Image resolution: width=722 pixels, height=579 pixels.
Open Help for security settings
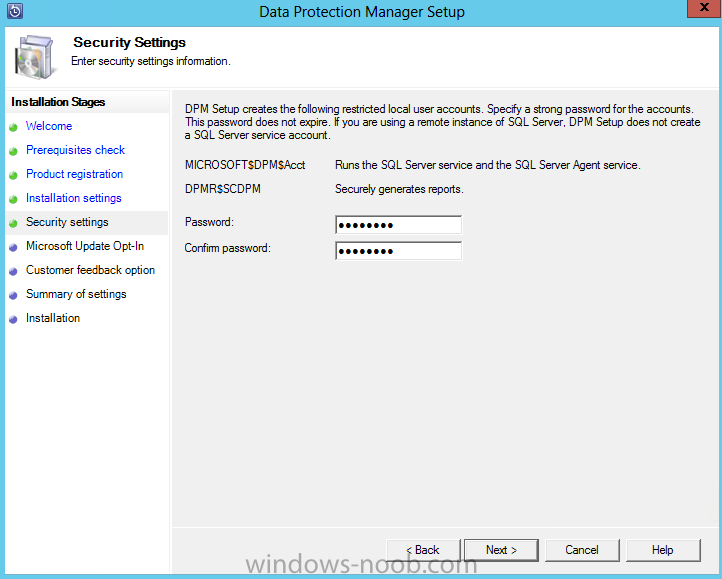pyautogui.click(x=663, y=550)
